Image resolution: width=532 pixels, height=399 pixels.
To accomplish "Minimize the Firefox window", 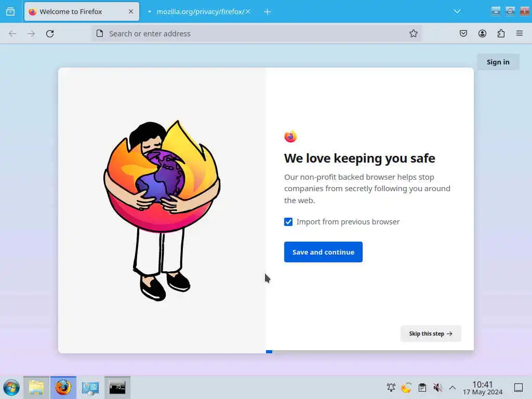I will 496,11.
